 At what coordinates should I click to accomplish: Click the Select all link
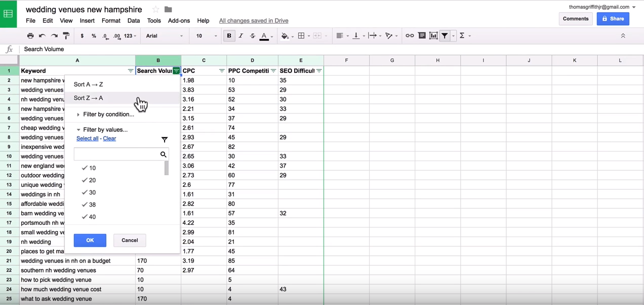coord(87,138)
